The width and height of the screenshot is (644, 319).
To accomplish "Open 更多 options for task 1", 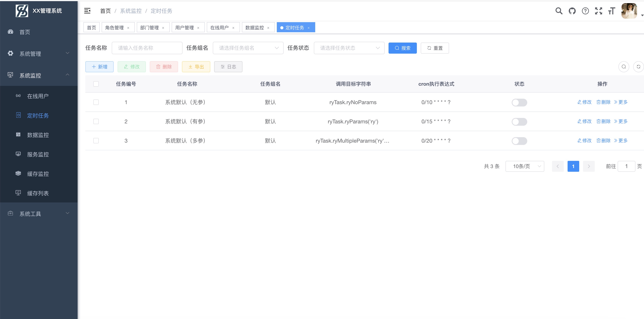I will tap(621, 102).
